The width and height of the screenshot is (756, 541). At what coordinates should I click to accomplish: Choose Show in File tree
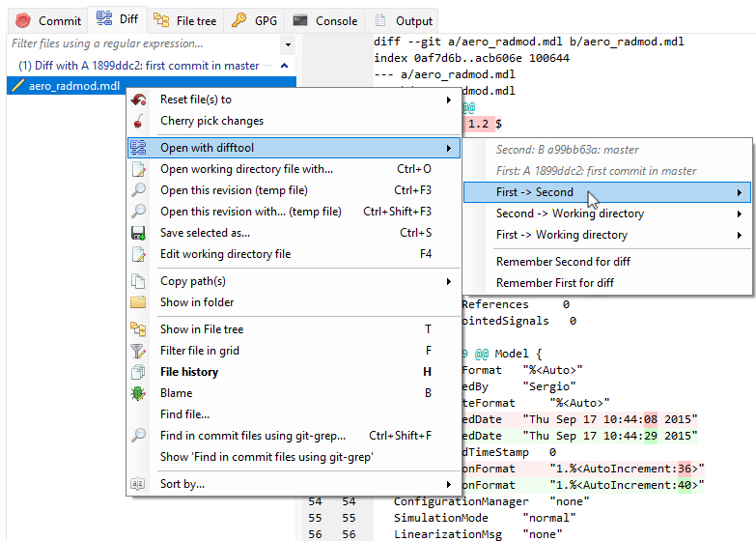[x=294, y=329]
